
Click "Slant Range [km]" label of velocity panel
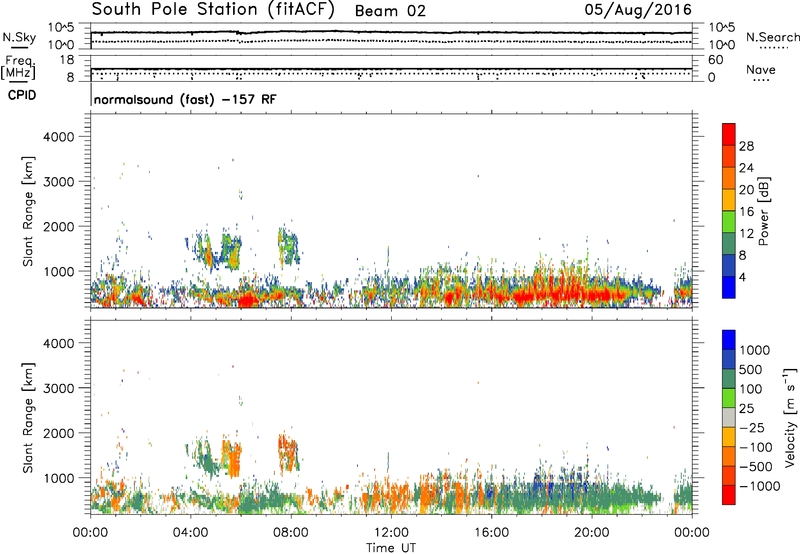[28, 417]
